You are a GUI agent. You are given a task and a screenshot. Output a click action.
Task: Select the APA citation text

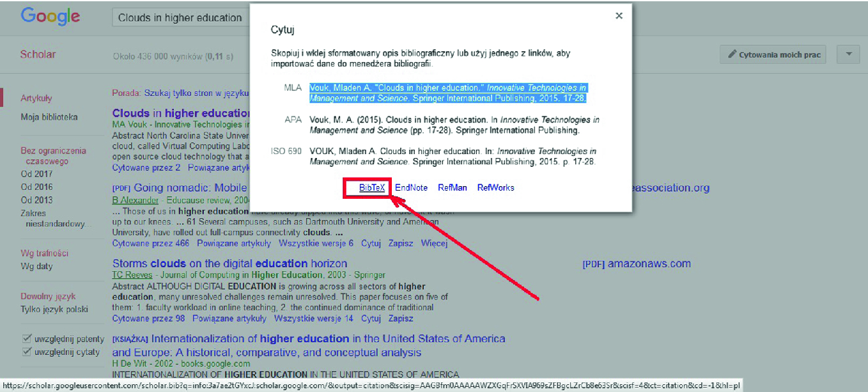coord(454,125)
